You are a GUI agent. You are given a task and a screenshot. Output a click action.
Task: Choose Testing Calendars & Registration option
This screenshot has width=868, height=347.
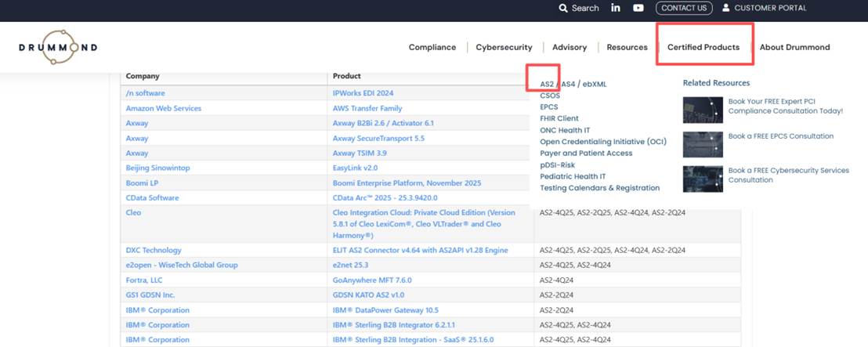(599, 188)
